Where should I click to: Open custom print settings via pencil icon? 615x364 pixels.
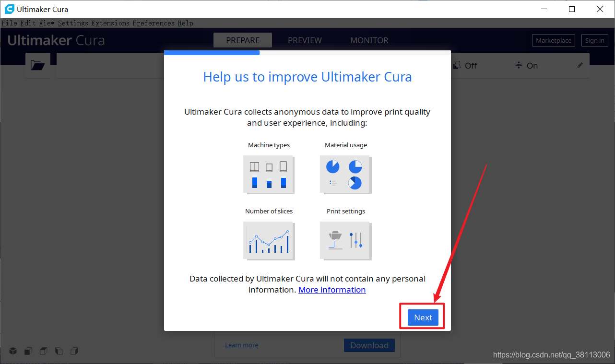point(580,65)
